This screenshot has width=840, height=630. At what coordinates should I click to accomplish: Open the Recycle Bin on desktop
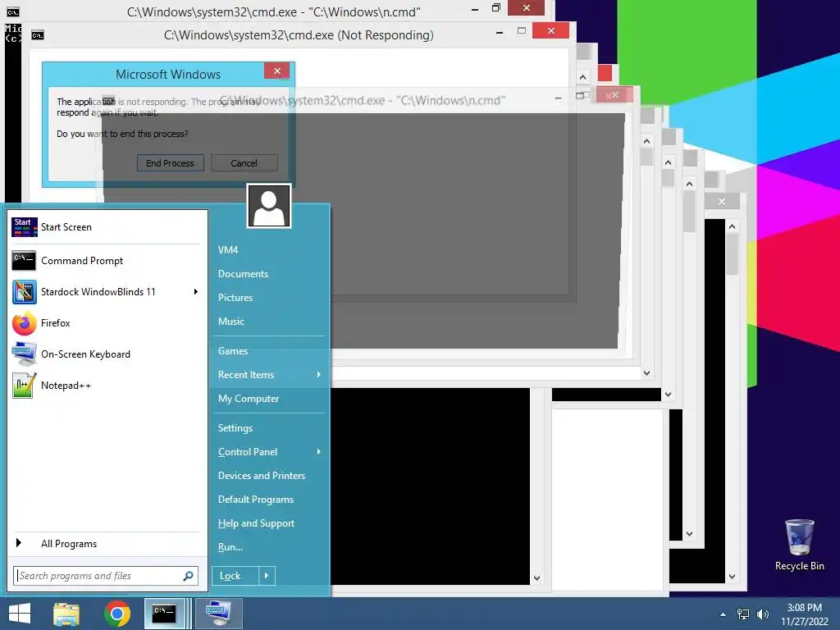coord(799,545)
